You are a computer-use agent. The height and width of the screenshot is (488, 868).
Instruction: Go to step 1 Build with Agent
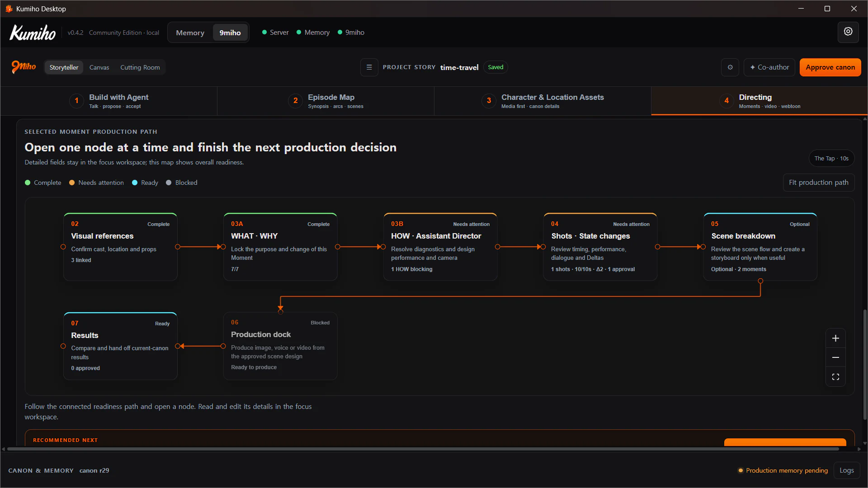[x=109, y=101]
